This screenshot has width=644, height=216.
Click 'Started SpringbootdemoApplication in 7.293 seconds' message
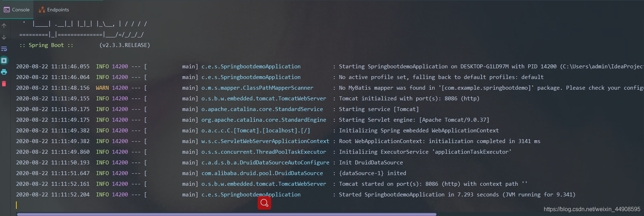457,195
